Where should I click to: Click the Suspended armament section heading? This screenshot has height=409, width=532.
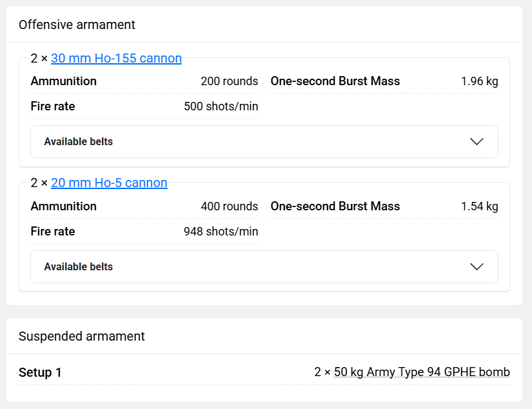[x=81, y=336]
